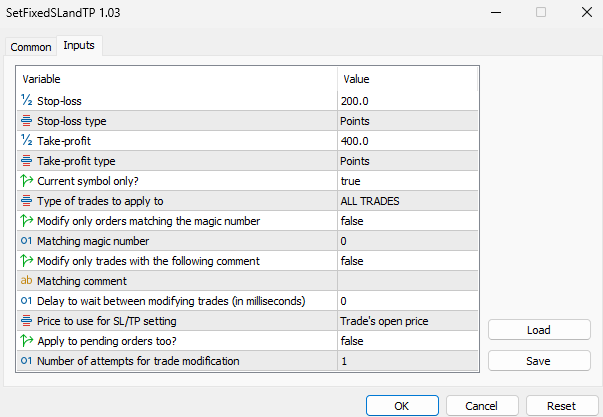This screenshot has width=603, height=417.
Task: Click the Price to use enum icon
Action: [27, 321]
